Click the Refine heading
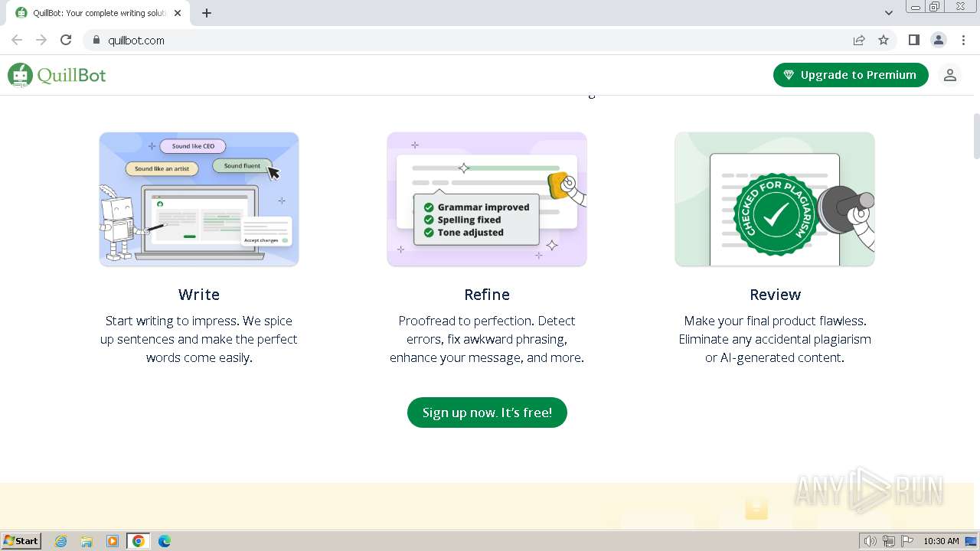The image size is (980, 551). 487,295
